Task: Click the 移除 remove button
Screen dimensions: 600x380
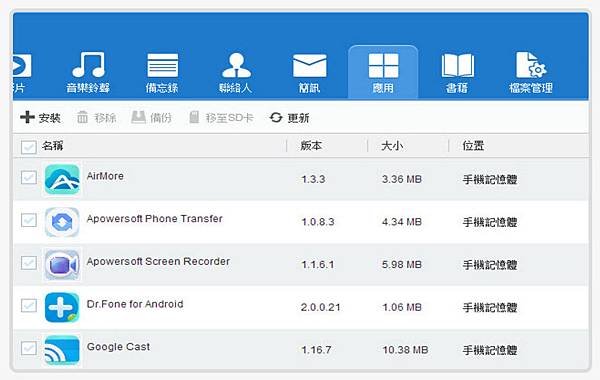Action: [x=96, y=117]
